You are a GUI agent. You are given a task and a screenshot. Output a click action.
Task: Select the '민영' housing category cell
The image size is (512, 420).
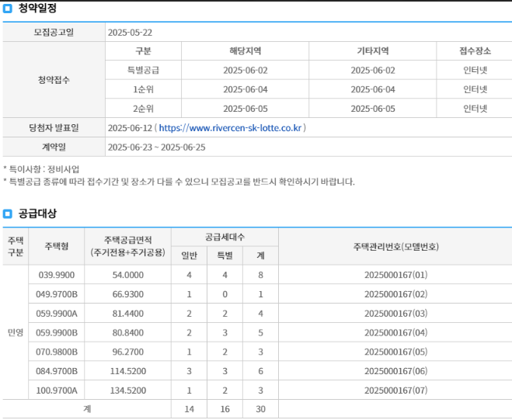coord(16,332)
